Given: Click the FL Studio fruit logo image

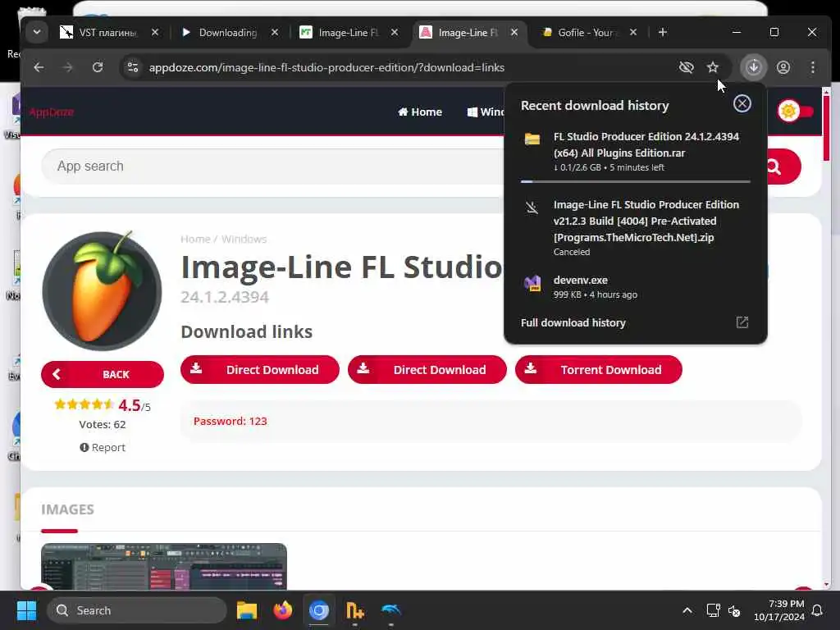Looking at the screenshot, I should point(103,291).
